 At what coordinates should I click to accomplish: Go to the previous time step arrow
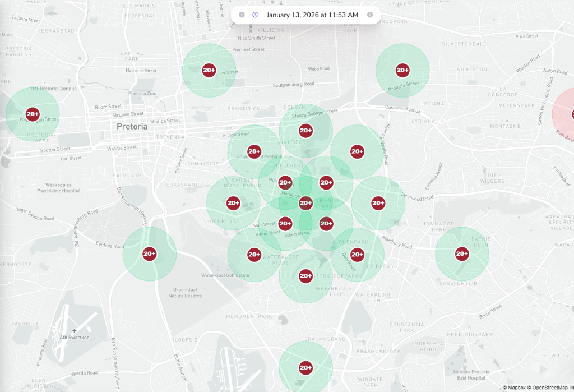(x=242, y=15)
